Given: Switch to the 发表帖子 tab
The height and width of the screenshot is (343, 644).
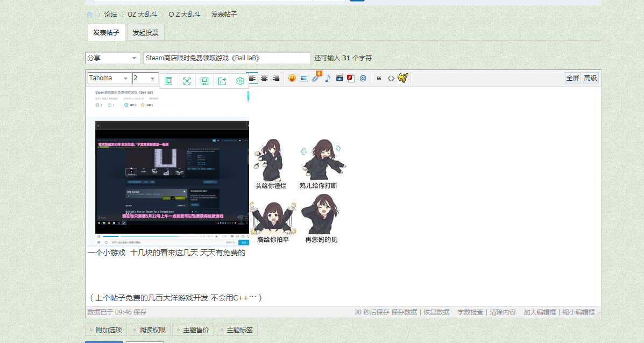Looking at the screenshot, I should (x=106, y=32).
